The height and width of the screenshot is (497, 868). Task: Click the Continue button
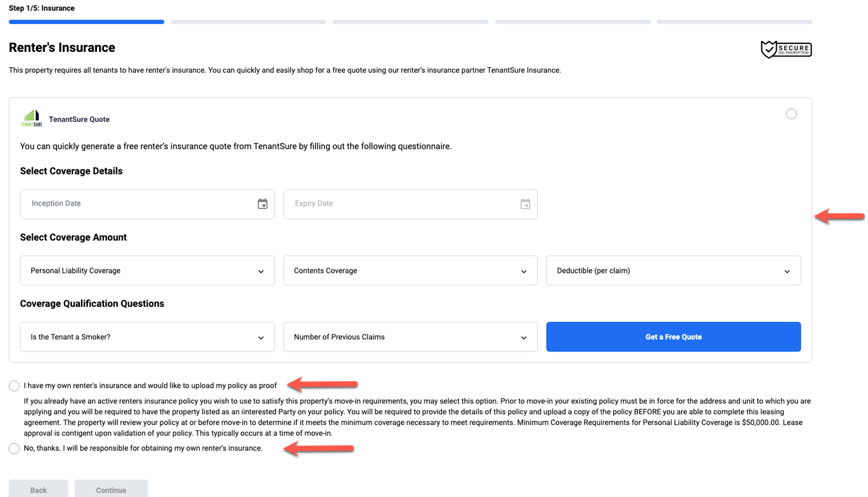click(111, 490)
